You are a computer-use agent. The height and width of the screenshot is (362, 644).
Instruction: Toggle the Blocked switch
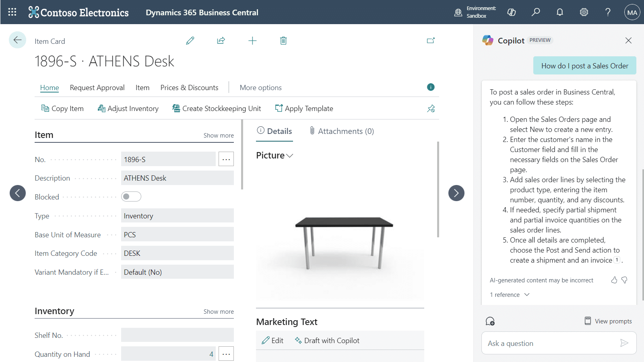click(x=131, y=197)
